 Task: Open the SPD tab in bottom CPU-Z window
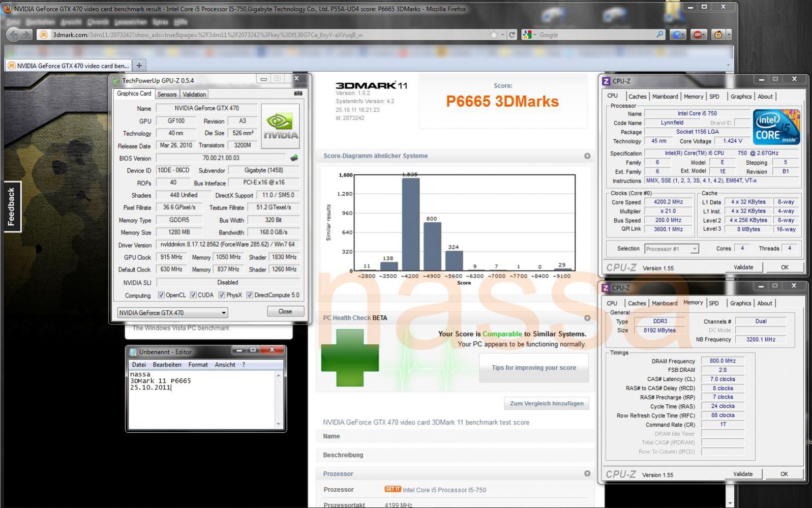[714, 303]
